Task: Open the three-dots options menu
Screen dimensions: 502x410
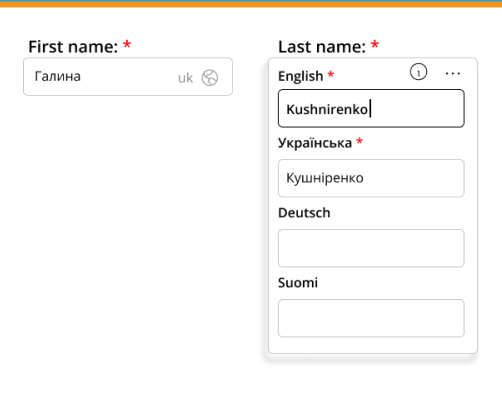Action: pos(453,73)
